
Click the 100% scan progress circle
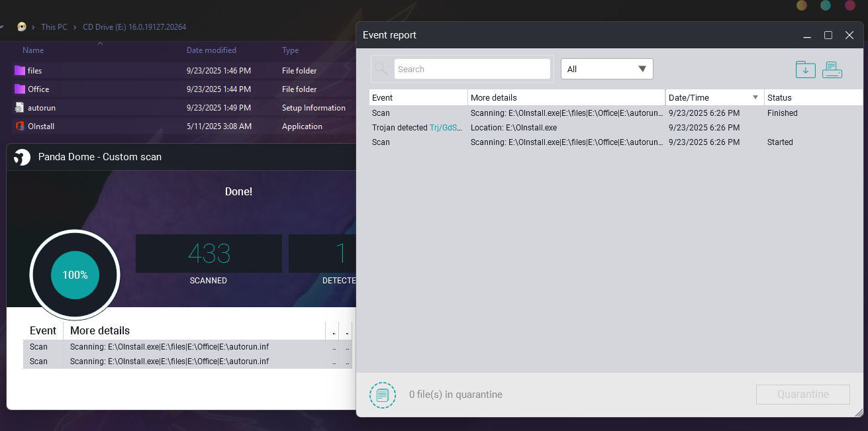tap(75, 275)
